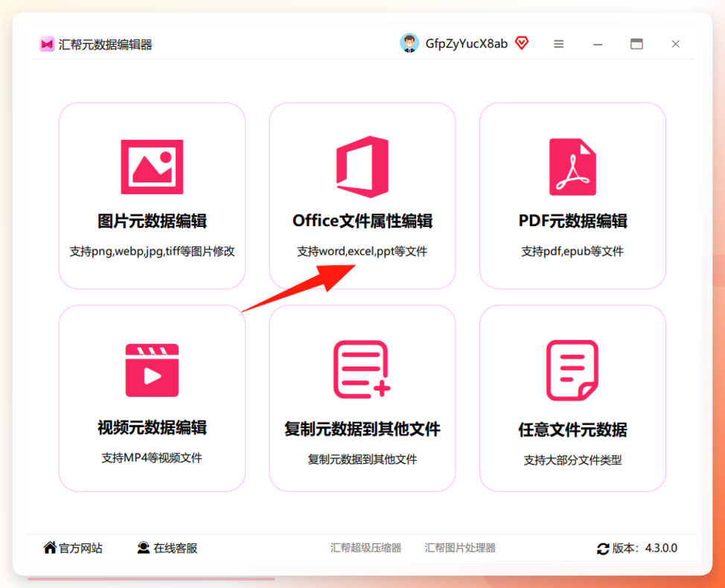Minimize the metadata editor window
The height and width of the screenshot is (588, 725).
598,45
